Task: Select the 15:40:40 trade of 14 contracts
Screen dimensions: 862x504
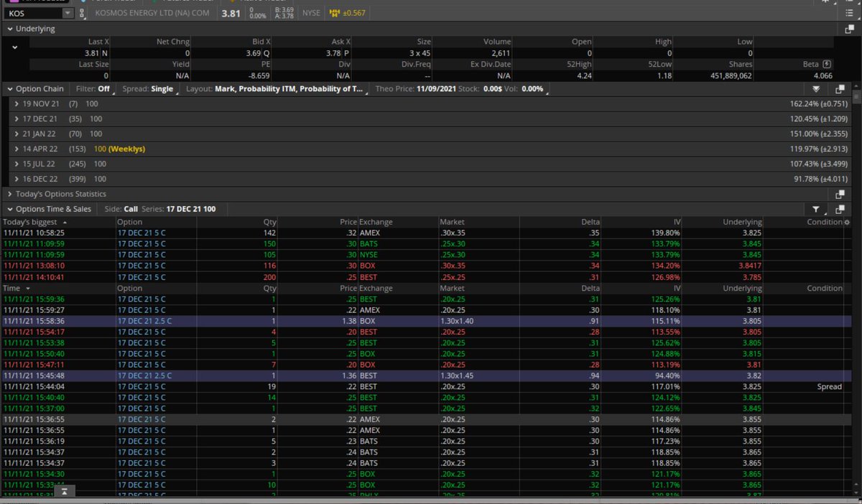Action: 426,397
